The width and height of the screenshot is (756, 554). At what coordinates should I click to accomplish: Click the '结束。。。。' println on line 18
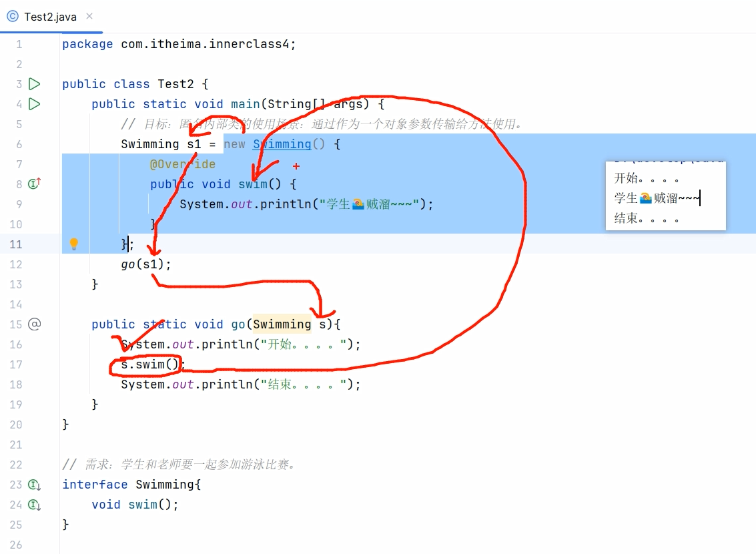[x=241, y=384]
